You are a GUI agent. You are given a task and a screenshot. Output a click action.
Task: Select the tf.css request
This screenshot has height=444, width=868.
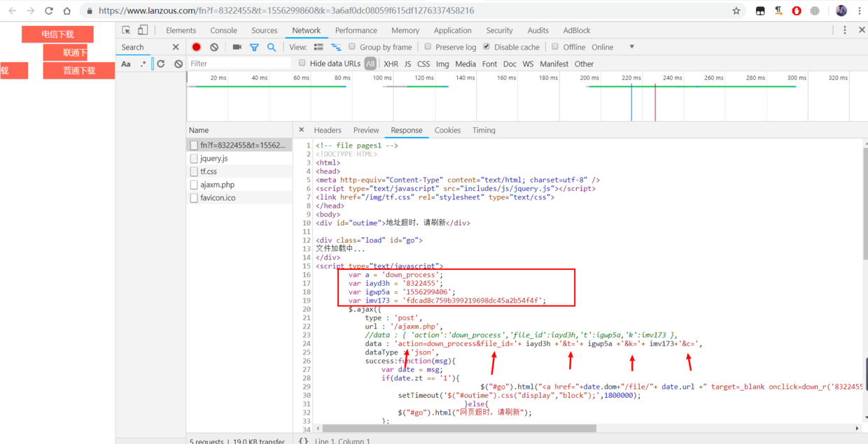coord(239,171)
